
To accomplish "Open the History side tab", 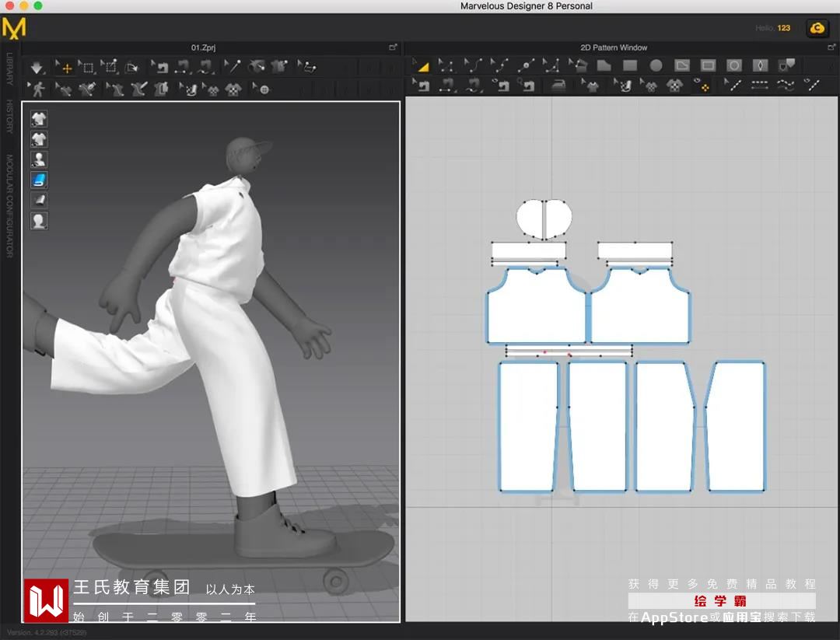I will click(x=10, y=116).
